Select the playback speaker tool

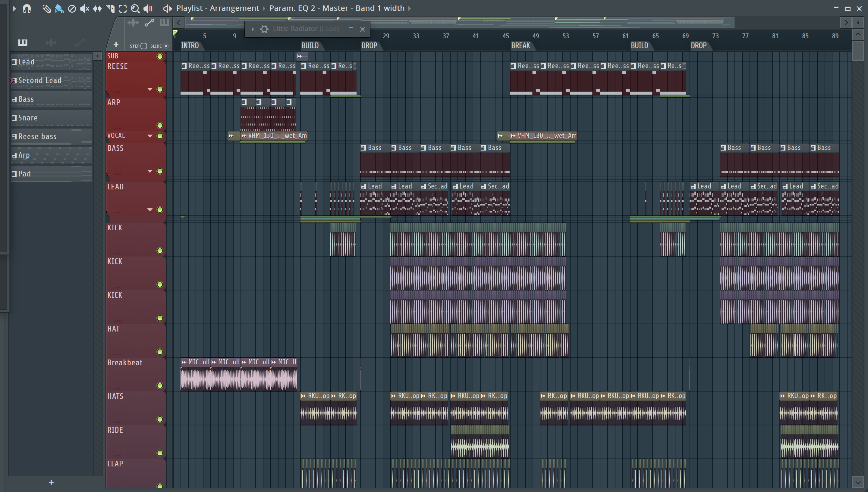click(148, 8)
